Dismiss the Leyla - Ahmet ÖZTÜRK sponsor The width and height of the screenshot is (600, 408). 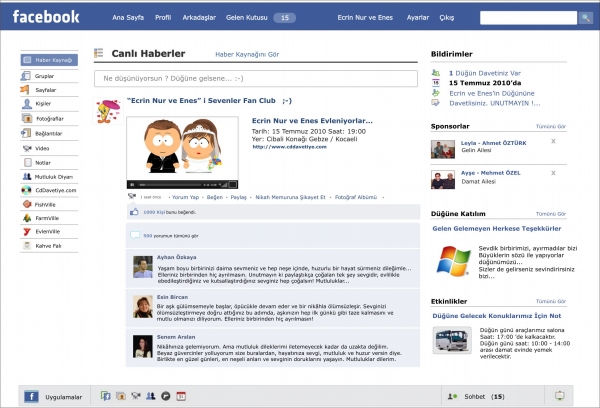tap(553, 143)
